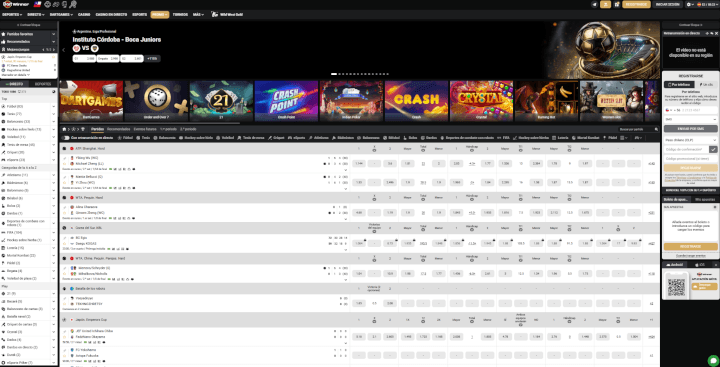Open ESPORTS in the navigation bar

pos(140,15)
